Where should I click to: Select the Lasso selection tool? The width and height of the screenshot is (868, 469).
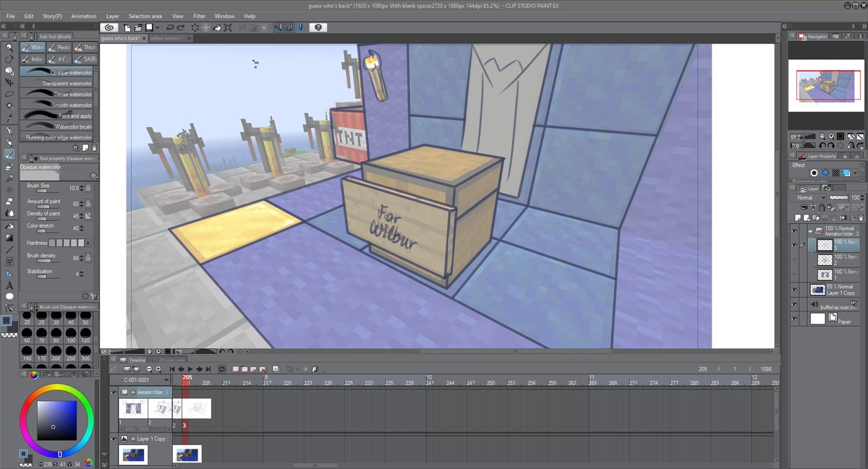coord(9,94)
